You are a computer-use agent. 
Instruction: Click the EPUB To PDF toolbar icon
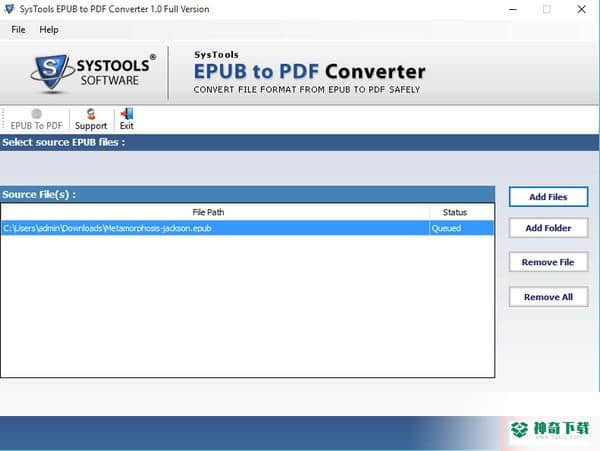click(x=36, y=119)
